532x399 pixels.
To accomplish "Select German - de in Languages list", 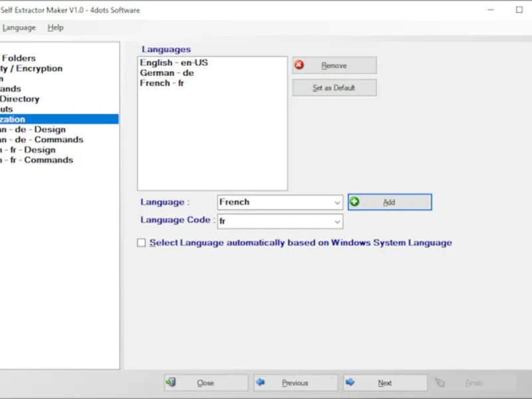I will (x=167, y=72).
